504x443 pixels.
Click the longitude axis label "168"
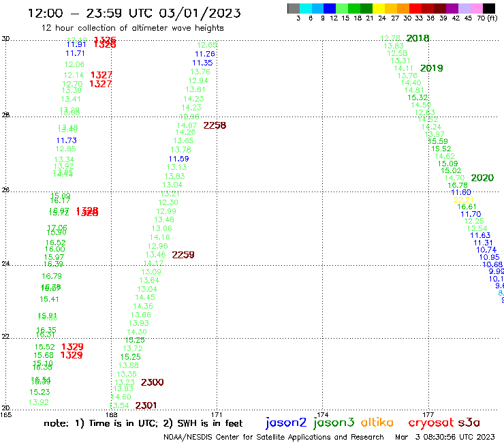(x=111, y=414)
